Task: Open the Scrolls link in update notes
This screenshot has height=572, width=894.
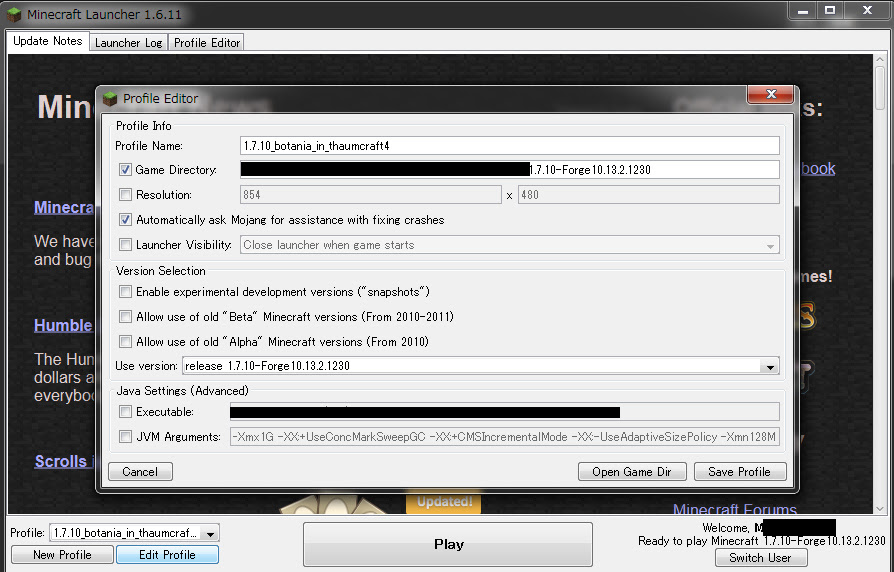Action: point(61,461)
